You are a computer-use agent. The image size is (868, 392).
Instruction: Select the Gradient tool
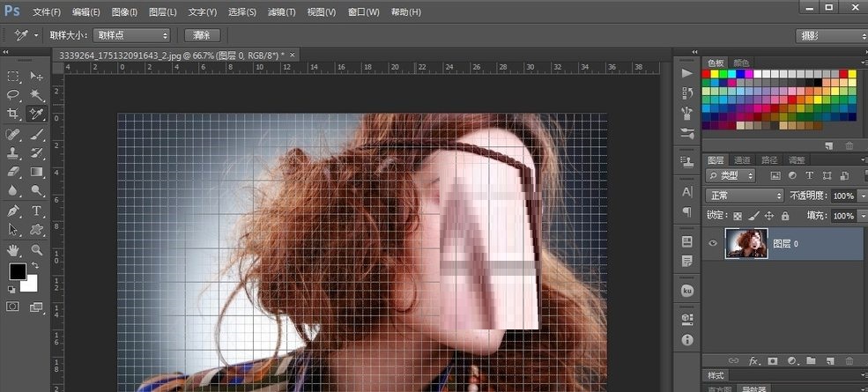[x=36, y=172]
